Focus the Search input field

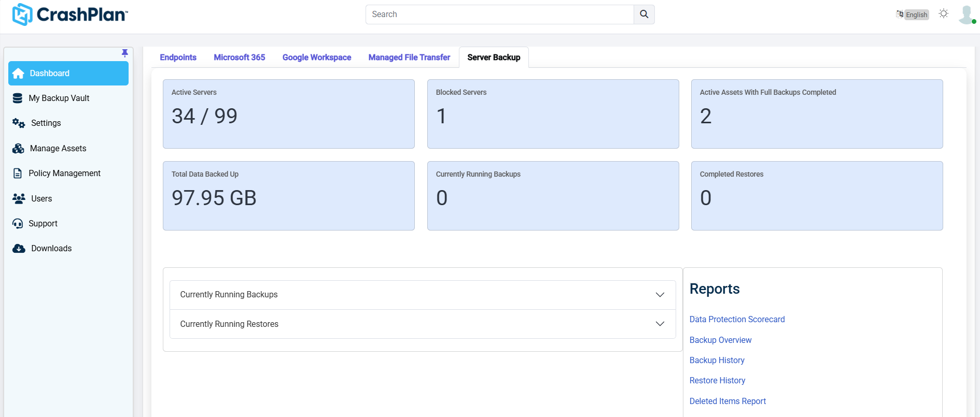coord(500,15)
